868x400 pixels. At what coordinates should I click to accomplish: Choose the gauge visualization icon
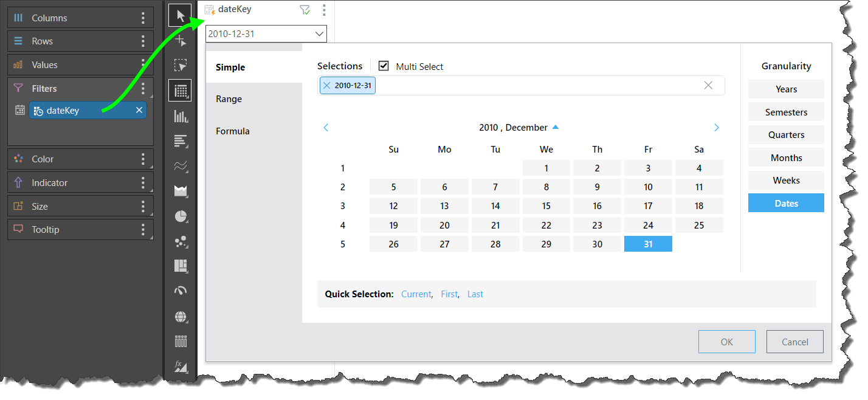click(x=181, y=291)
